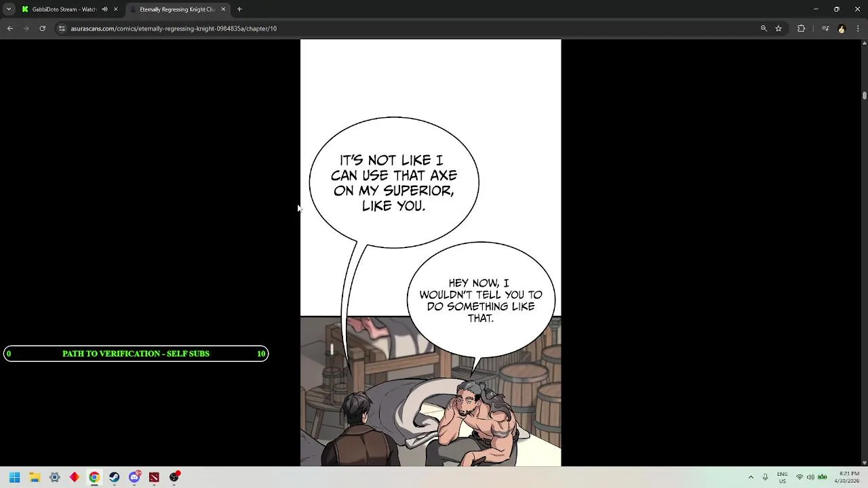Open the Extensions puzzle menu
The image size is (868, 488).
click(x=802, y=28)
